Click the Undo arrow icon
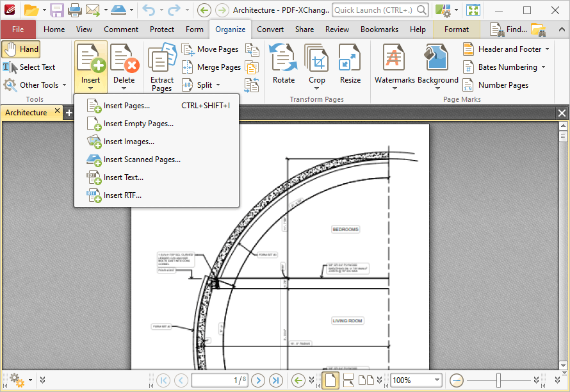 click(x=149, y=10)
